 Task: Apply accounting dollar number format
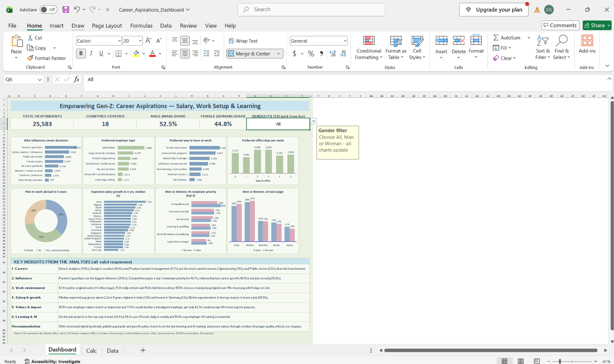[295, 53]
